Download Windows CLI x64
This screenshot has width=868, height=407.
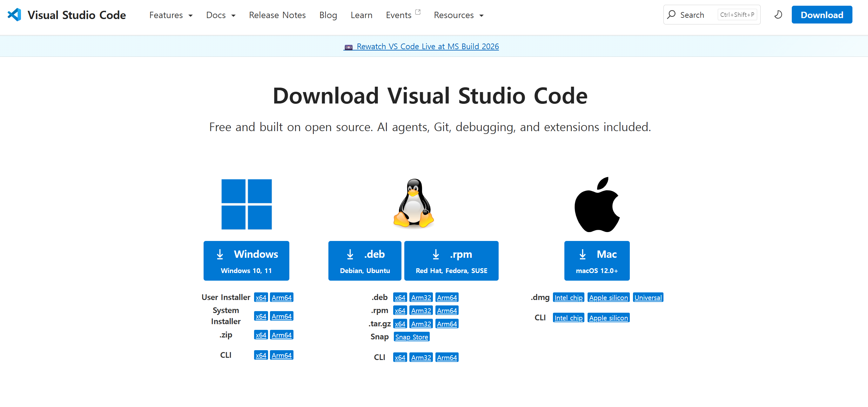(x=261, y=355)
